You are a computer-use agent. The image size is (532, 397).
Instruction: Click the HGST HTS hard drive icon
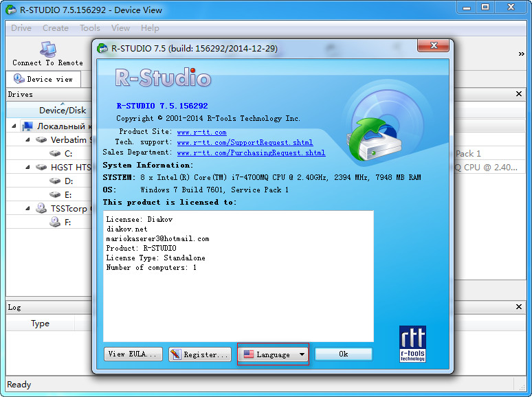41,167
